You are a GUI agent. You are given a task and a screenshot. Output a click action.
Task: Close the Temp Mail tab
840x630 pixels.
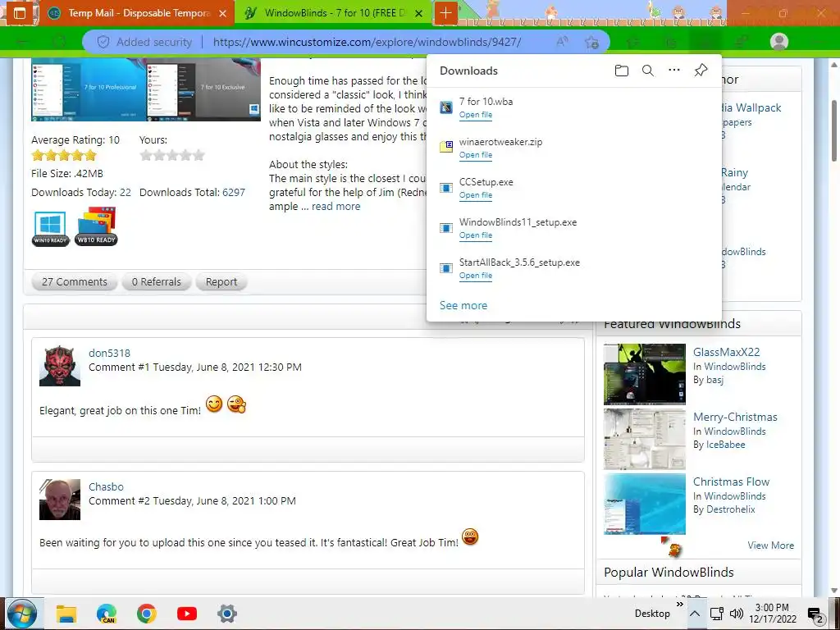(x=222, y=13)
